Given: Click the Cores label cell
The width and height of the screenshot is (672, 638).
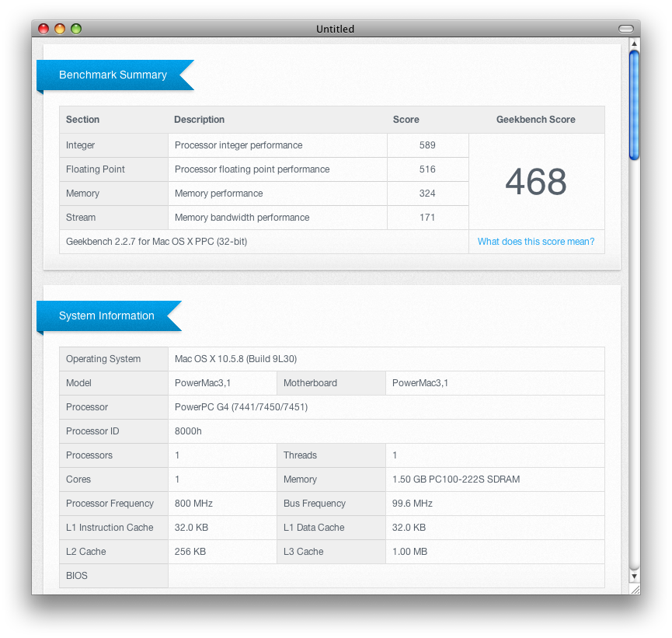Looking at the screenshot, I should click(x=113, y=479).
